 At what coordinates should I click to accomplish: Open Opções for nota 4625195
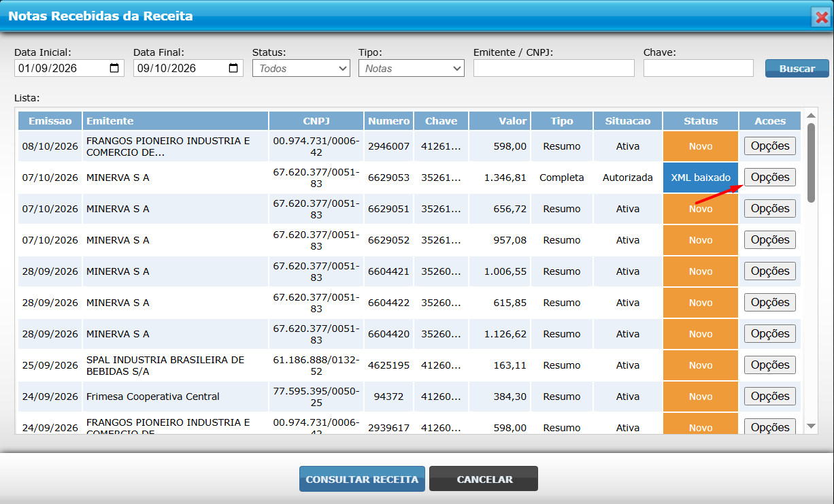tap(770, 365)
